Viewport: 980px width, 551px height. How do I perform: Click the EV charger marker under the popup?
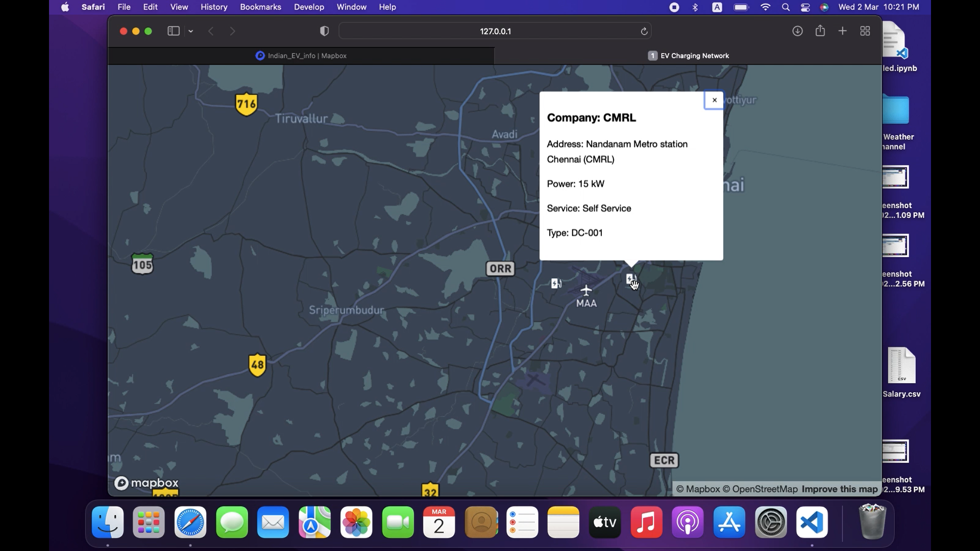(x=631, y=279)
